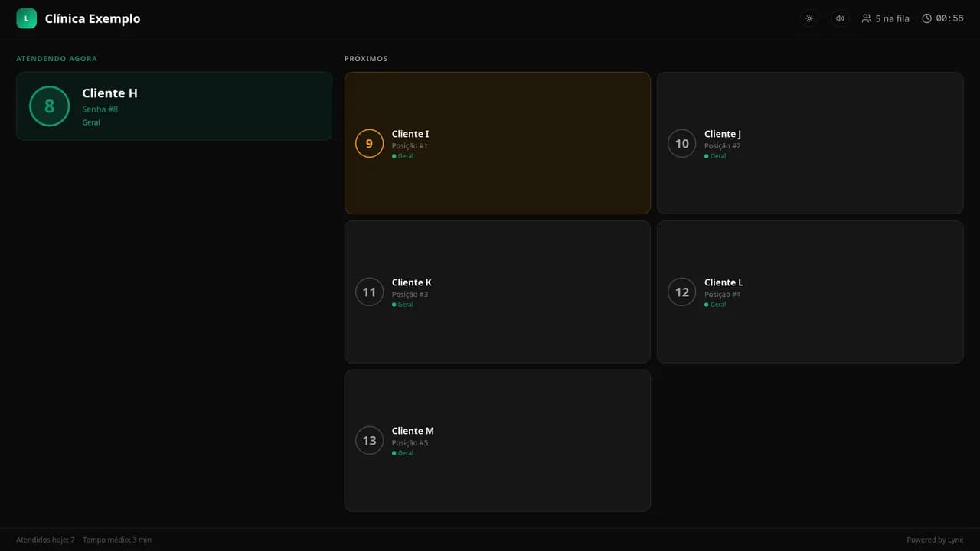Mute sound with the speaker button
This screenshot has width=980, height=551.
pos(840,18)
